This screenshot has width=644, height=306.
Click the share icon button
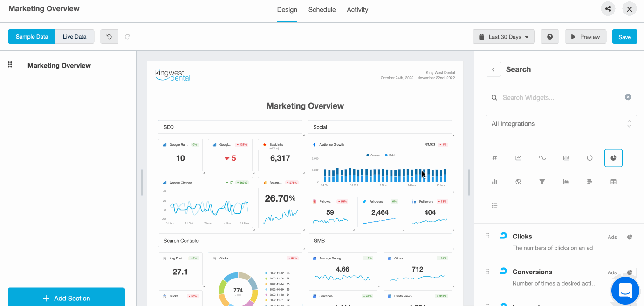tap(608, 9)
